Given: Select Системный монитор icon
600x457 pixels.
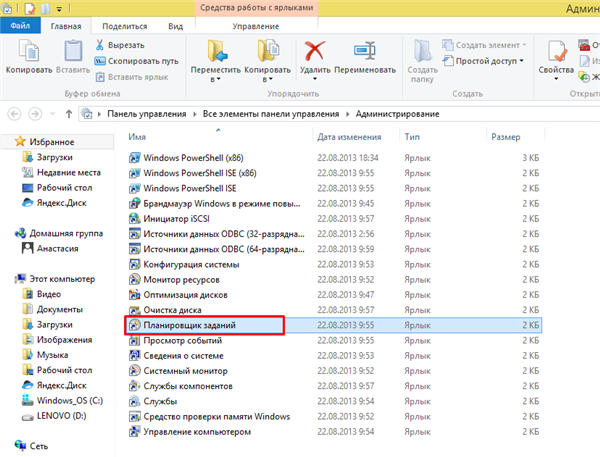Looking at the screenshot, I should tap(134, 370).
